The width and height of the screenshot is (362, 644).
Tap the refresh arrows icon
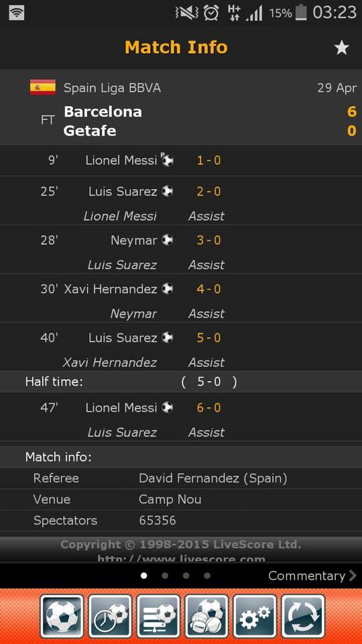pos(303,616)
